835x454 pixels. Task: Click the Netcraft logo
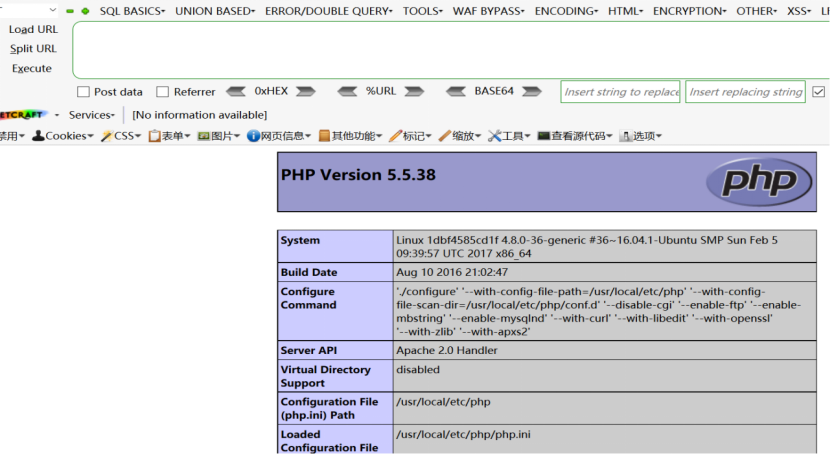(23, 114)
